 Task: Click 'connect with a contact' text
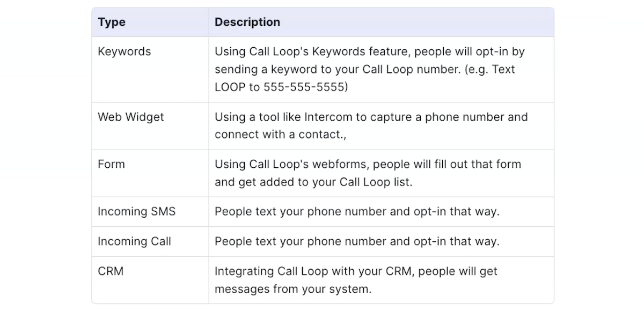click(x=279, y=135)
